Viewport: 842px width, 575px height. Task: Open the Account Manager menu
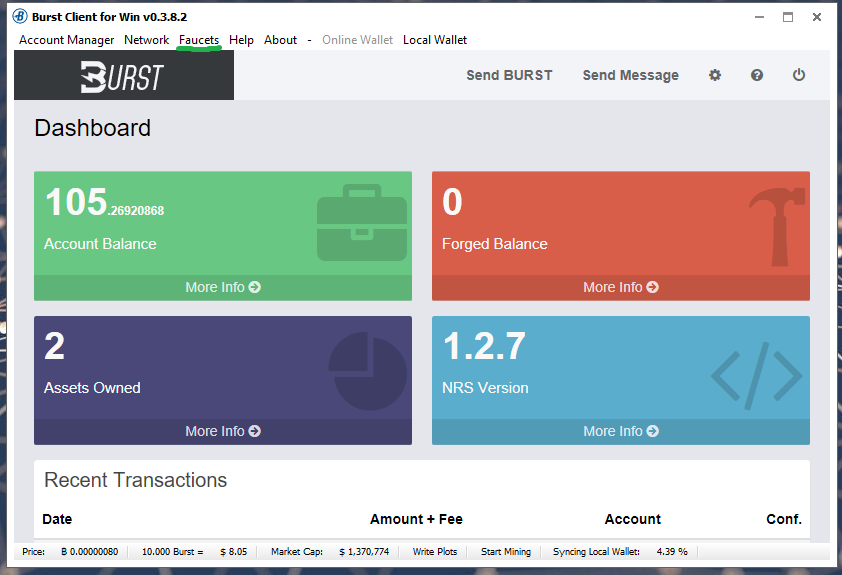pos(67,40)
